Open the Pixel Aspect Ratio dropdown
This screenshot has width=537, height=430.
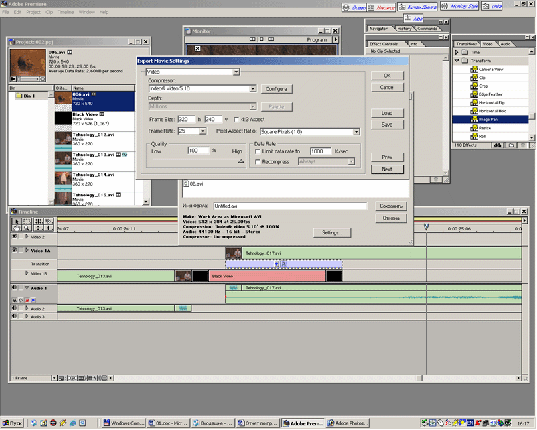tap(356, 132)
